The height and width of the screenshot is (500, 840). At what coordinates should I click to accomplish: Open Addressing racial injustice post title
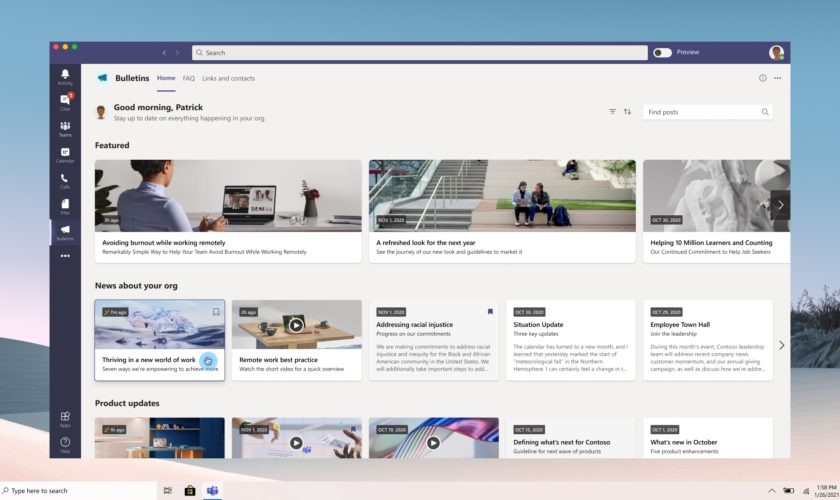pyautogui.click(x=414, y=325)
